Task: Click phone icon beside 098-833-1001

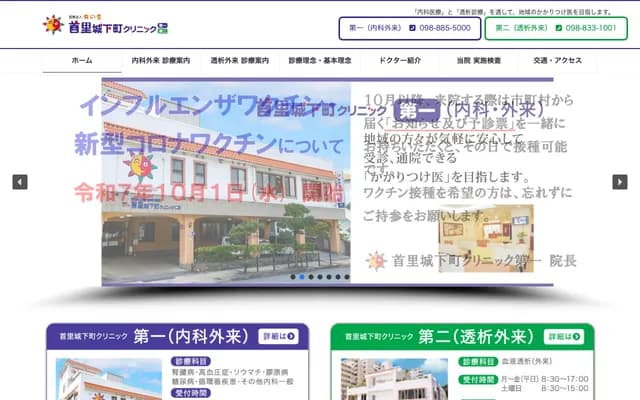Action: pyautogui.click(x=559, y=28)
